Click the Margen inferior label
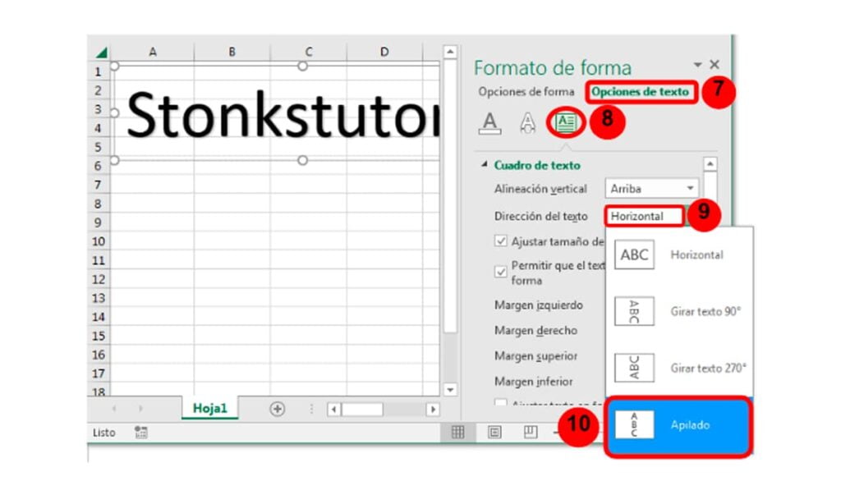Image resolution: width=841 pixels, height=504 pixels. pos(534,382)
